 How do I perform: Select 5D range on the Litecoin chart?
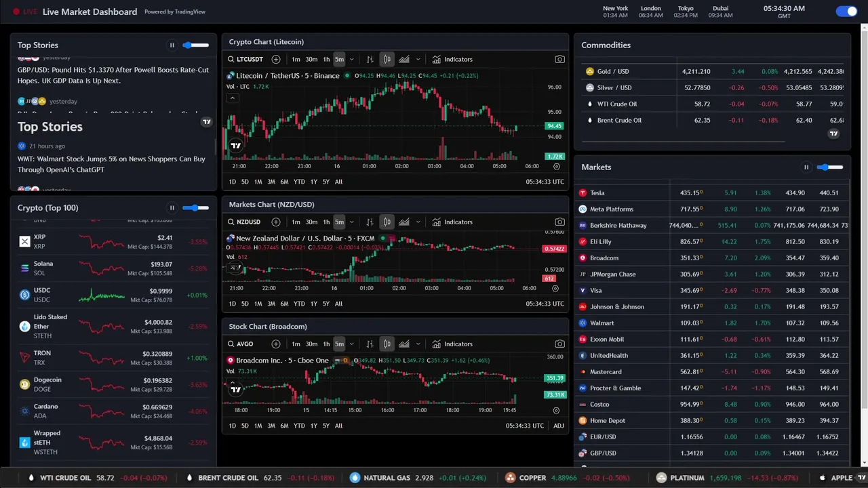pos(245,182)
